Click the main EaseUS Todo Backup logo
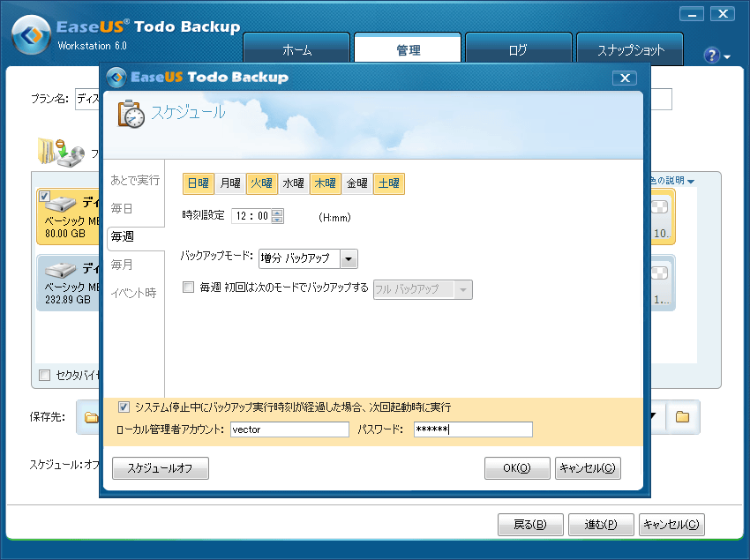Screen dimensions: 750x560 click(x=31, y=35)
